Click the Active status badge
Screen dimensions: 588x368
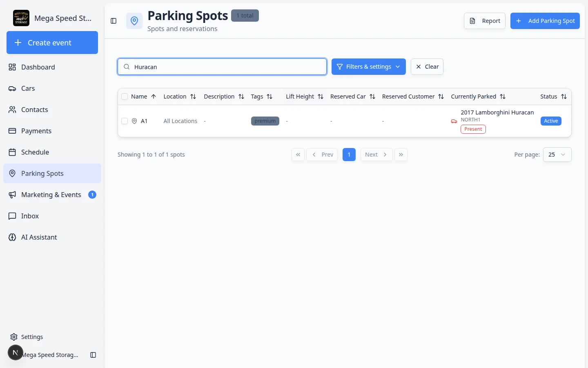[551, 121]
